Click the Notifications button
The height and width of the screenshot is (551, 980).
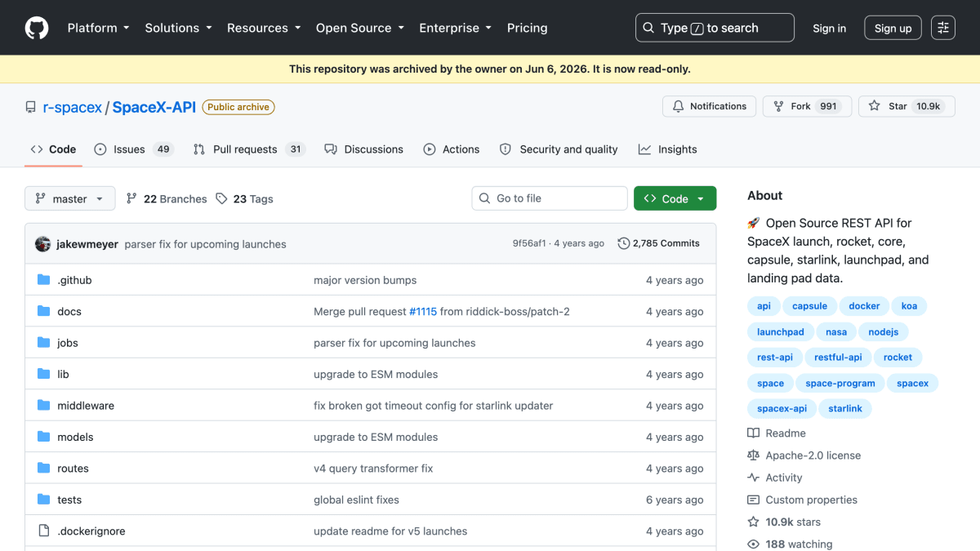(710, 106)
